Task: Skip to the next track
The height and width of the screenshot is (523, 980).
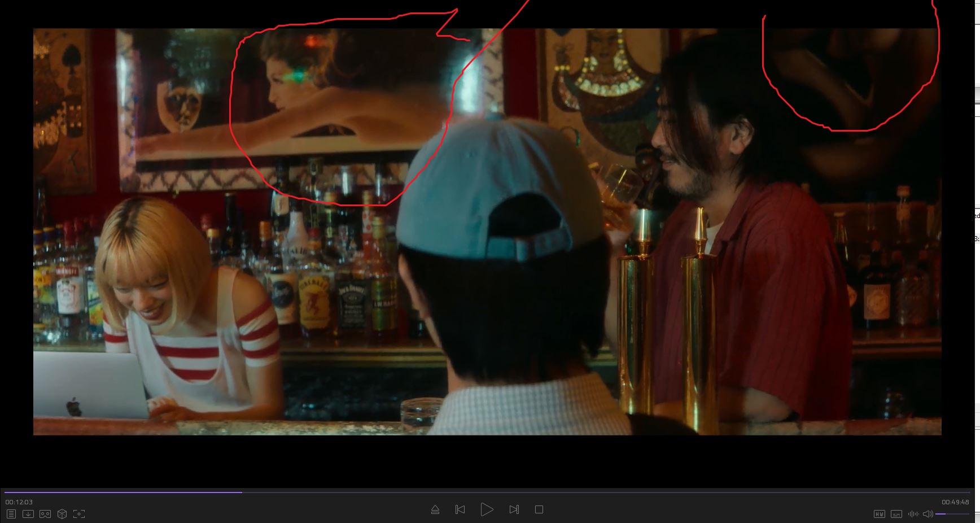Action: [x=514, y=509]
